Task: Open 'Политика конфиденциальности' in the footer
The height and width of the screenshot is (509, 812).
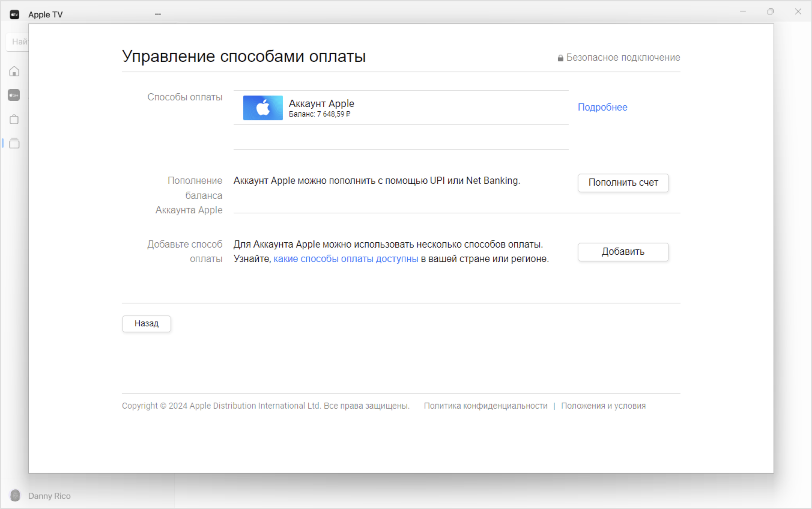Action: point(486,405)
